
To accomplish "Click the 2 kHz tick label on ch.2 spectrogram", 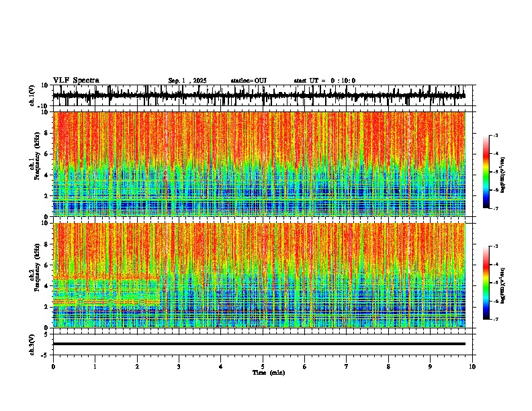I will 46,307.
